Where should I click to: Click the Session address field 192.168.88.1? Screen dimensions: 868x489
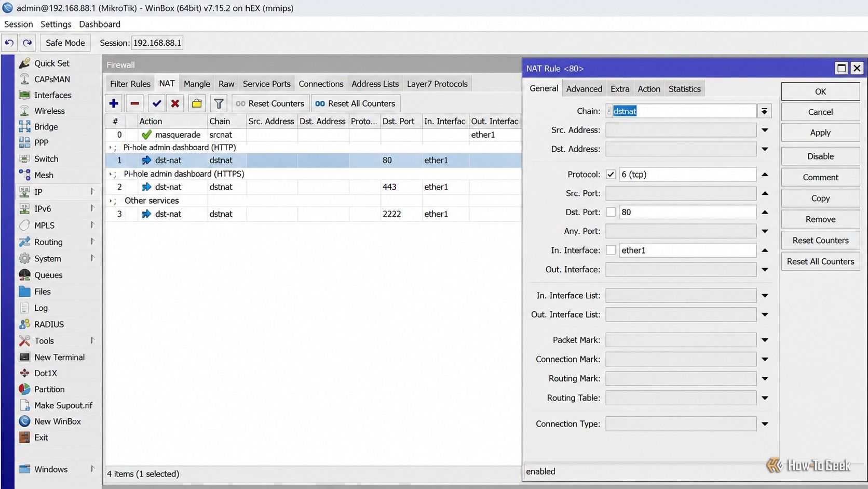pos(157,43)
